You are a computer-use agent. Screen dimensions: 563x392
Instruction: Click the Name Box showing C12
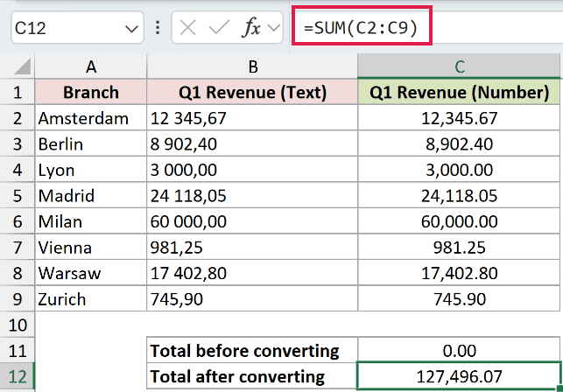point(77,28)
